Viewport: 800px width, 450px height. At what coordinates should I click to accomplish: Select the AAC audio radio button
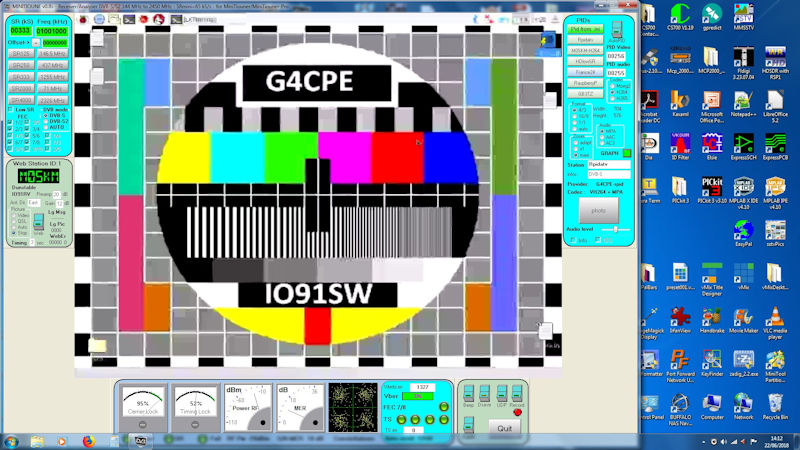point(602,137)
